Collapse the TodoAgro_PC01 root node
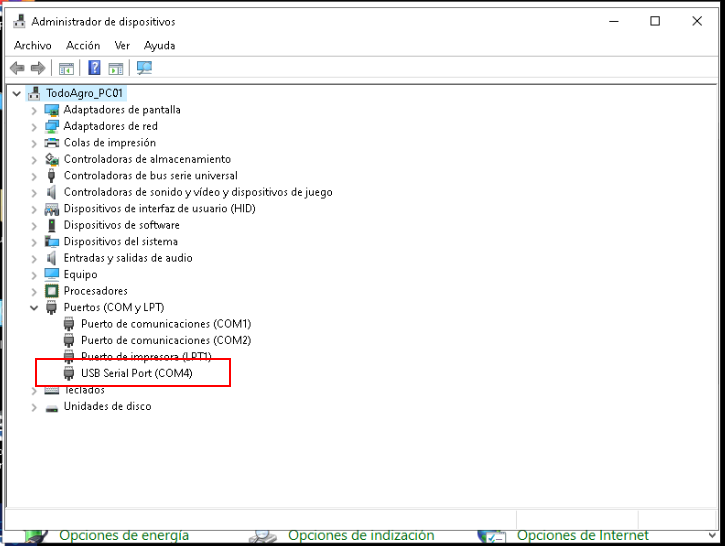Image resolution: width=725 pixels, height=546 pixels. coord(17,94)
